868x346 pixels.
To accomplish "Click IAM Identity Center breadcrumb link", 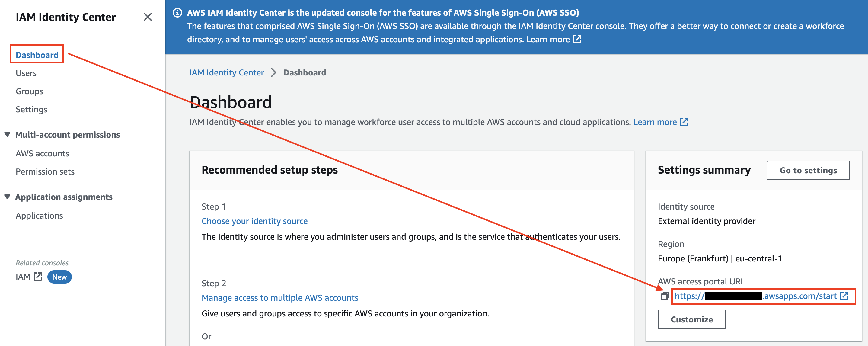I will click(x=226, y=72).
